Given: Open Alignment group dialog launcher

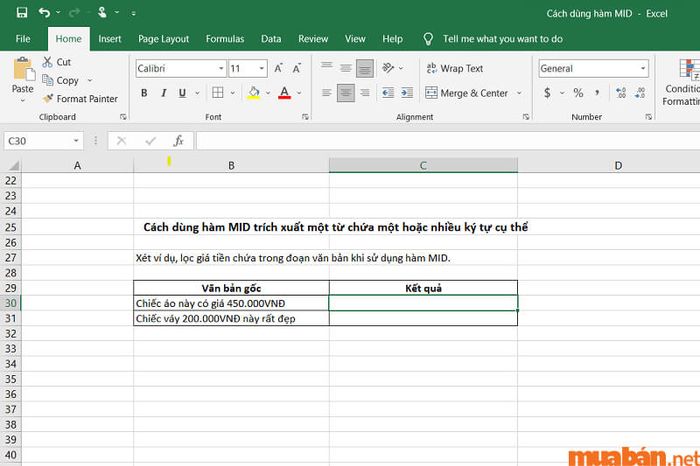Looking at the screenshot, I should click(526, 116).
